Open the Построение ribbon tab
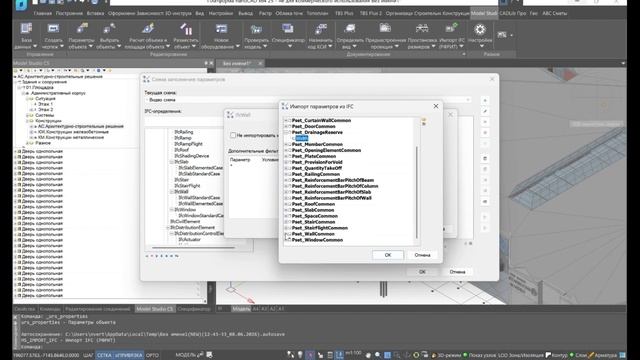Screen dimensions: 640x360 click(x=69, y=13)
